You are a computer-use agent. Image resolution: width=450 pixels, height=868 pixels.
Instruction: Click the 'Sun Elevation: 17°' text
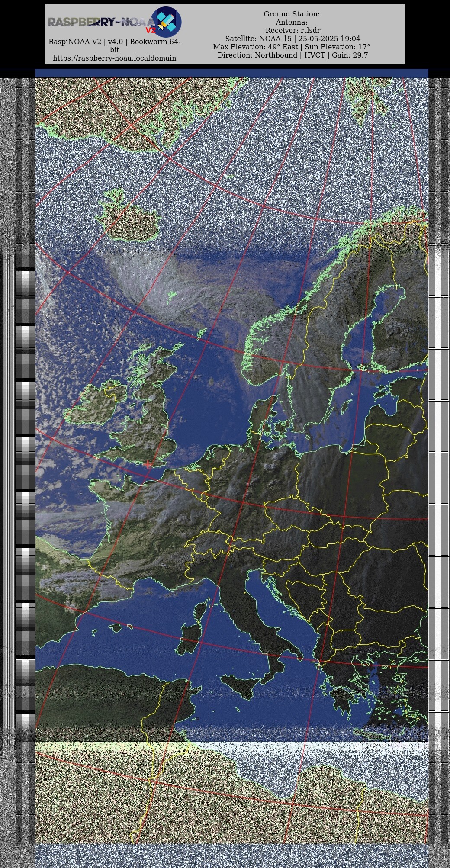pyautogui.click(x=337, y=47)
